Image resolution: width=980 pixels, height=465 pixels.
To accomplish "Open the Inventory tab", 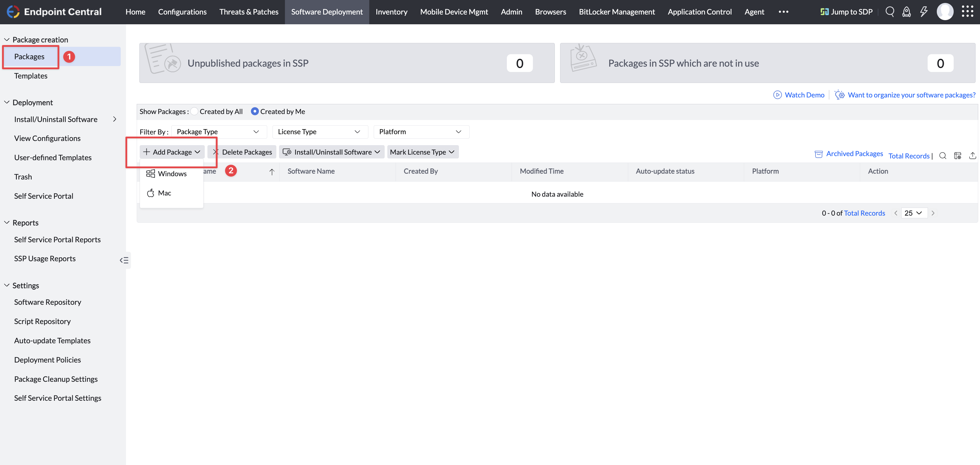I will tap(391, 12).
